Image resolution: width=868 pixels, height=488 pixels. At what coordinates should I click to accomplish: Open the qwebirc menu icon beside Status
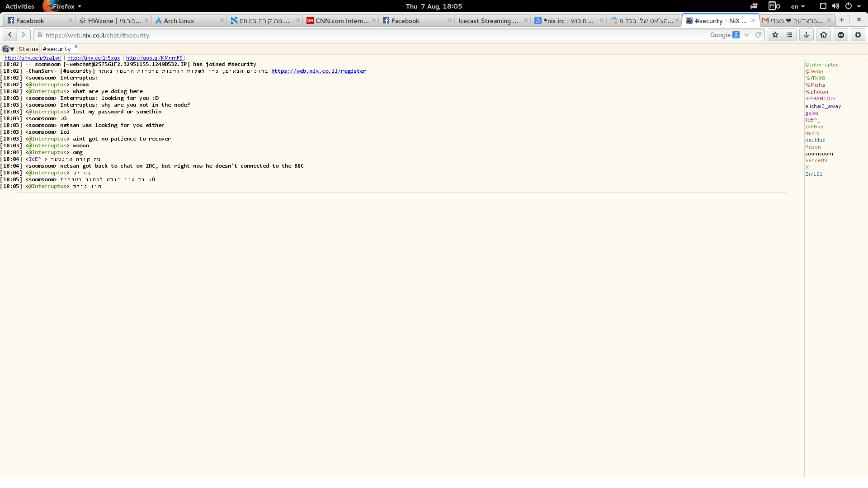coord(8,49)
